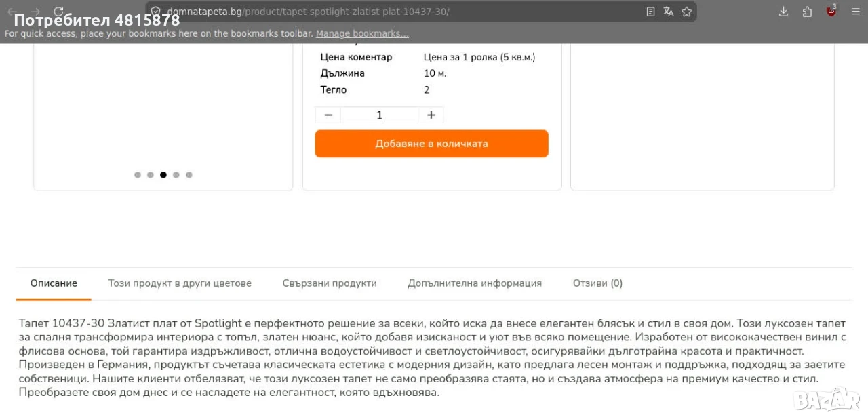Switch to Този продукт в други цветове tab
Screen dimensions: 868x419
click(180, 283)
